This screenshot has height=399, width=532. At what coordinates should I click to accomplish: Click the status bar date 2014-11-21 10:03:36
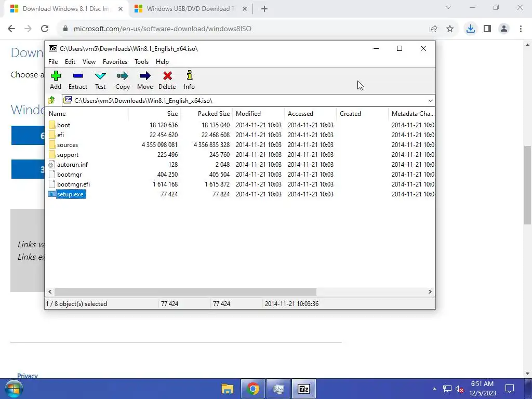[292, 303]
